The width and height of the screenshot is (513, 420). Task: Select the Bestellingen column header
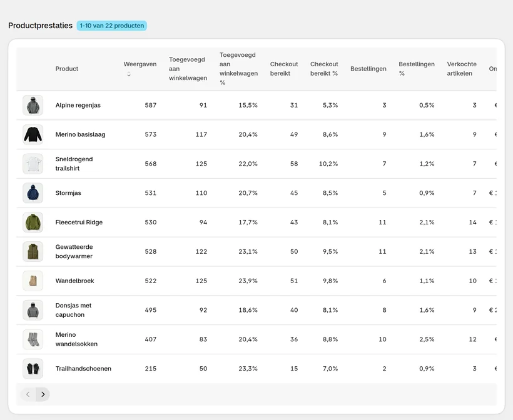(x=368, y=69)
